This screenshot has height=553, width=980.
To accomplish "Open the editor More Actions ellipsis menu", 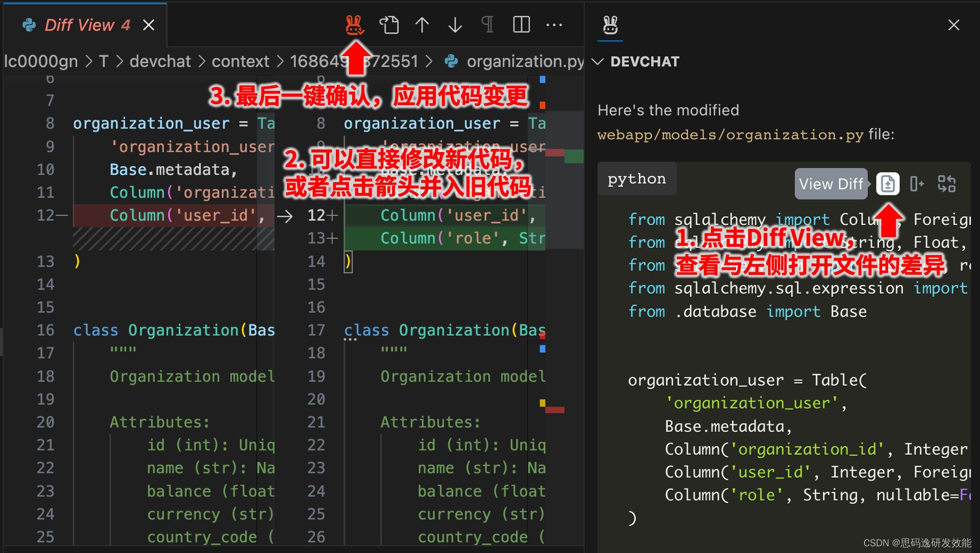I will coord(555,24).
